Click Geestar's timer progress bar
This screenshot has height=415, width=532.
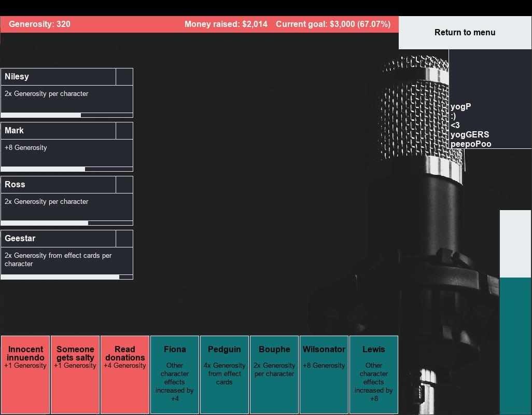(67, 277)
